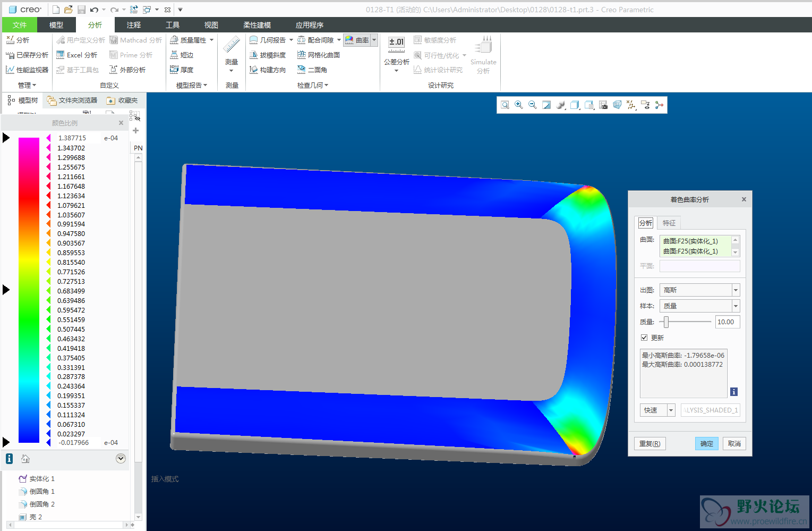Click the Close window icon in quick access
Image resolution: width=812 pixels, height=531 pixels.
pos(167,10)
